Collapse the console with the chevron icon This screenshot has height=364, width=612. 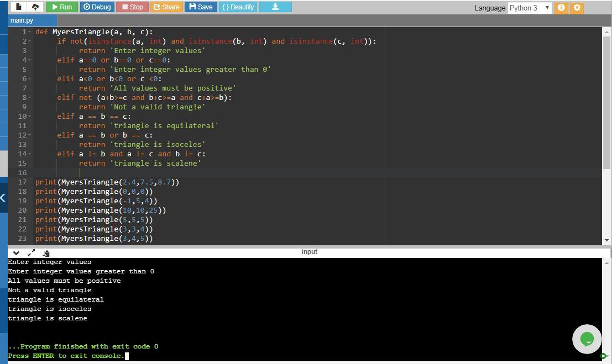(16, 252)
